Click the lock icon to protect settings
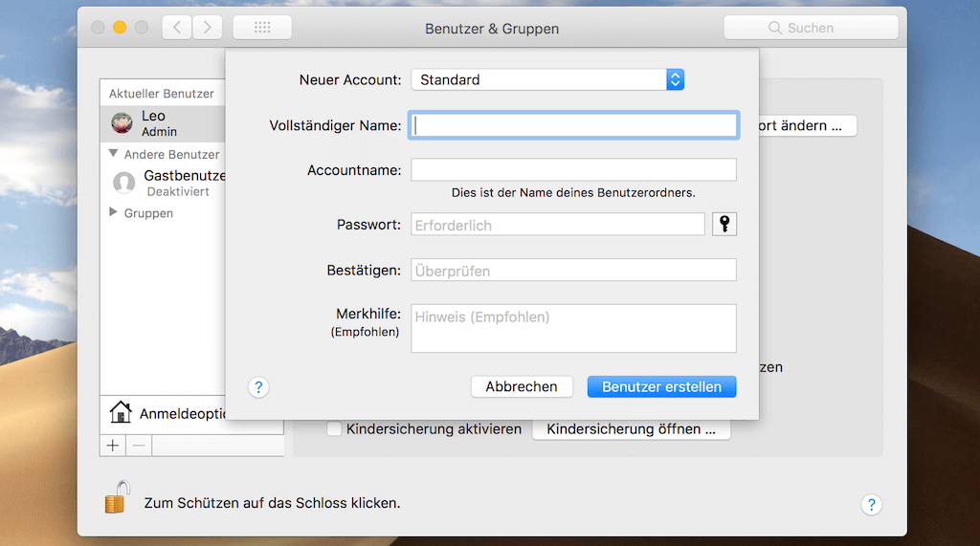The height and width of the screenshot is (546, 980). pos(118,497)
